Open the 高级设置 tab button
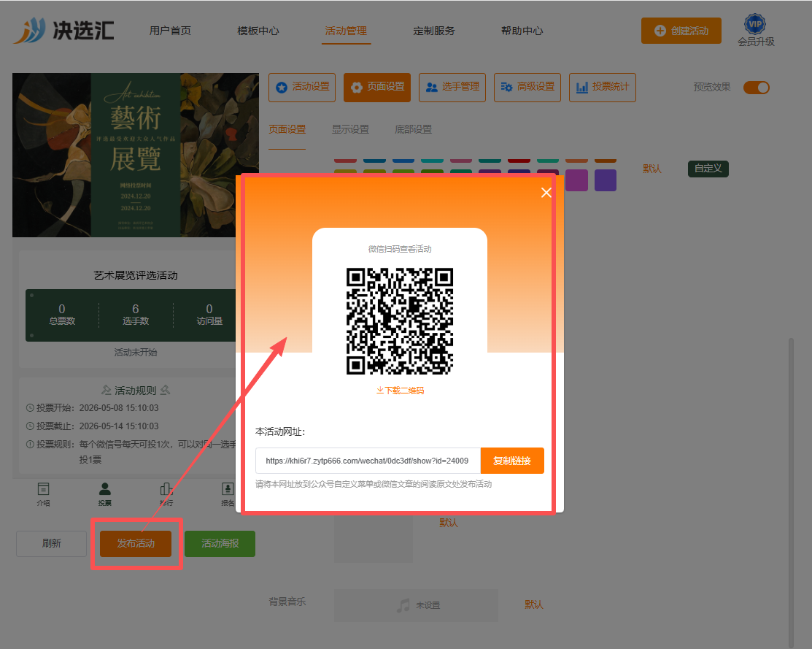The height and width of the screenshot is (649, 812). coord(527,87)
